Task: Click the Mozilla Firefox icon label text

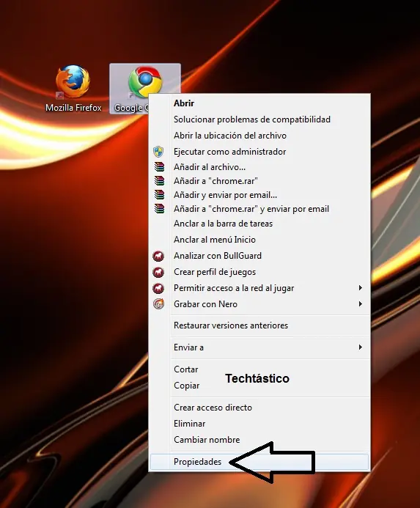Action: [x=73, y=108]
